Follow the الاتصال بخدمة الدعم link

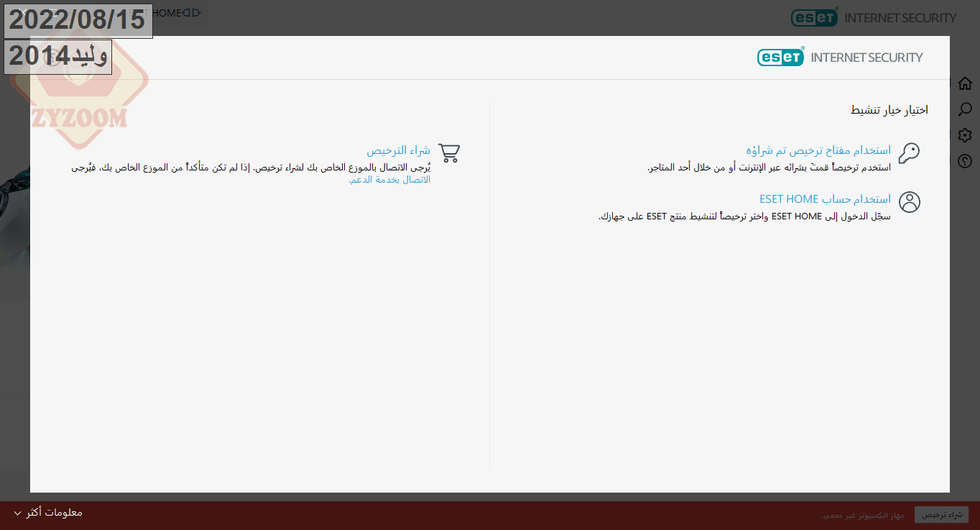[389, 180]
